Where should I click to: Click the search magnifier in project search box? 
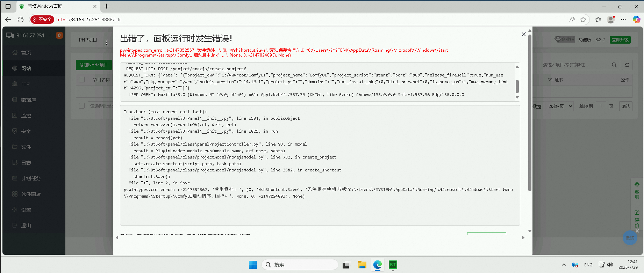click(614, 65)
